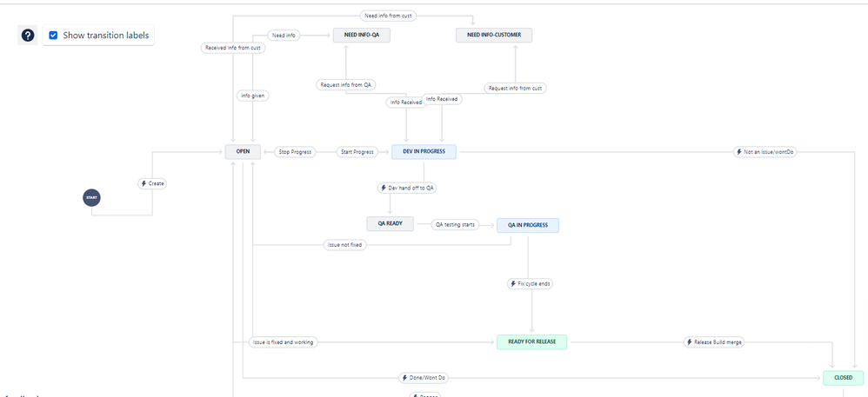Click lightning icon on Fix cycle ends
Screen dimensions: 868x397
[512, 284]
